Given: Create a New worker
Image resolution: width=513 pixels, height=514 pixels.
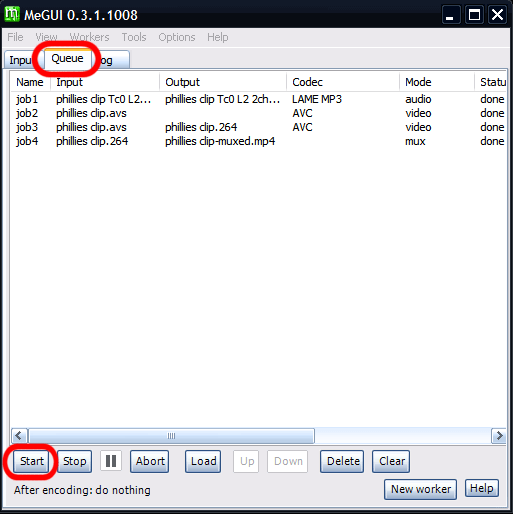Looking at the screenshot, I should coord(420,489).
